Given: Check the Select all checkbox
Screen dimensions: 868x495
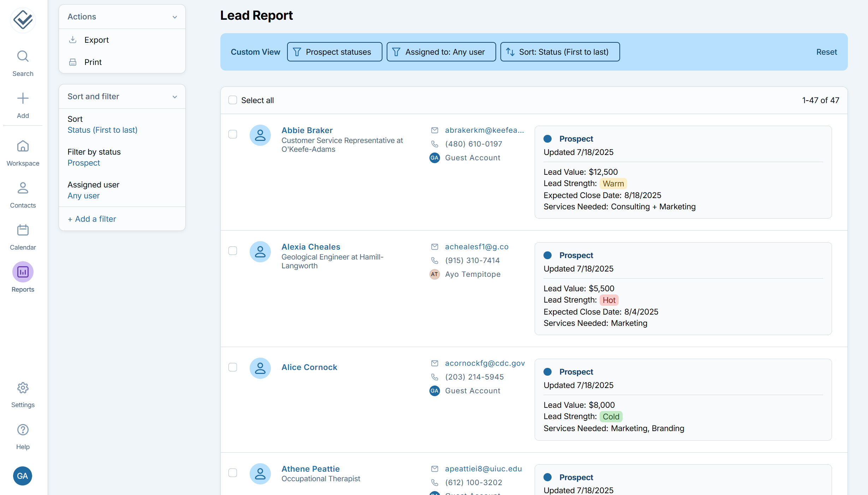Looking at the screenshot, I should click(x=233, y=100).
